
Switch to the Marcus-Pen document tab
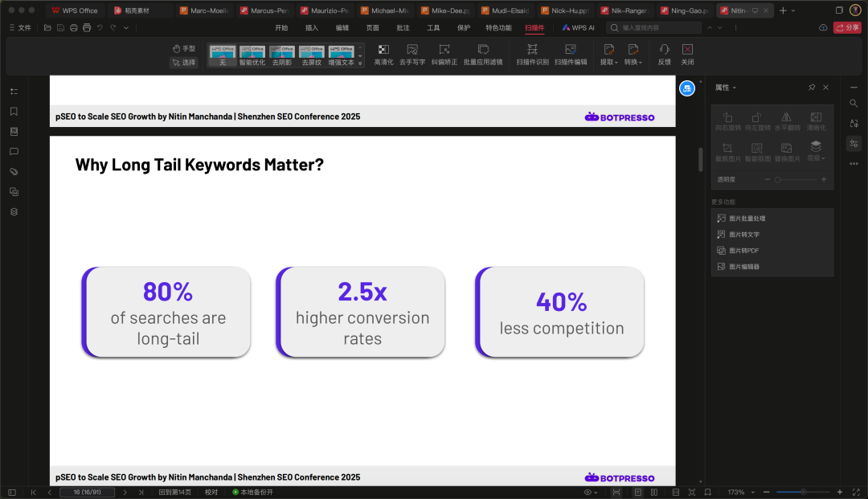coord(264,10)
